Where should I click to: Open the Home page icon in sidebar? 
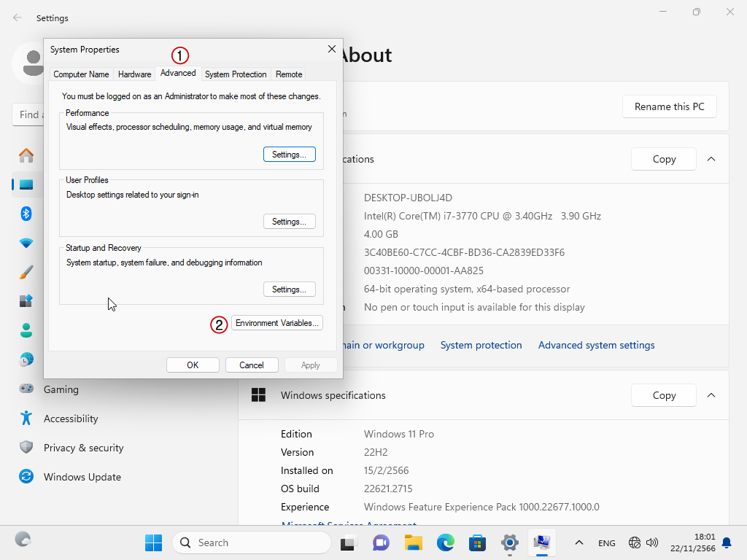click(x=26, y=155)
